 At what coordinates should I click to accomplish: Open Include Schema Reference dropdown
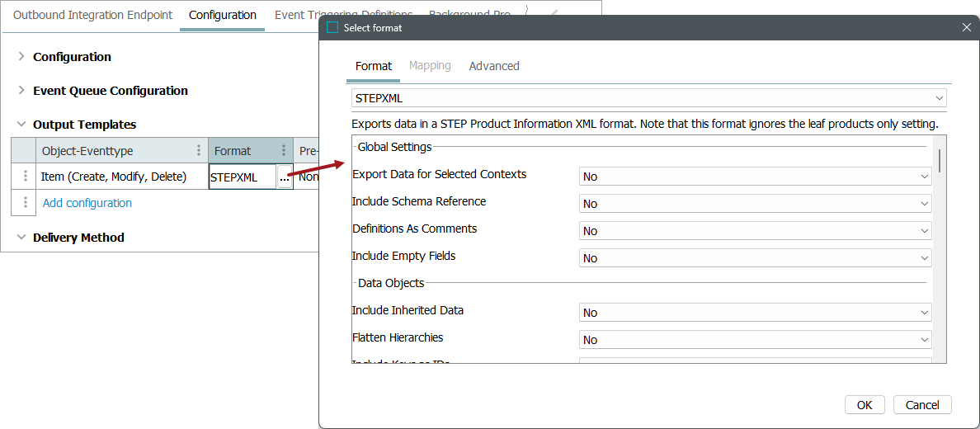point(755,204)
